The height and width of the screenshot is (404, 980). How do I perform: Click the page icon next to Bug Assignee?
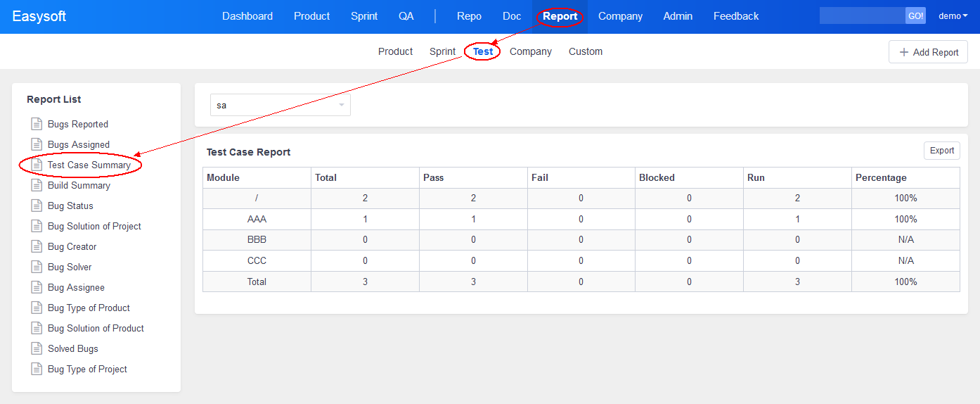click(x=37, y=287)
